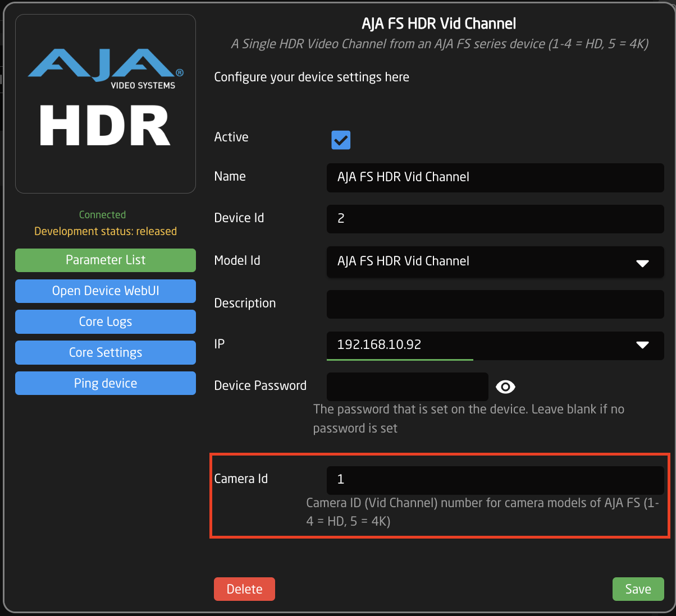
Task: Click the green Connected status label
Action: point(102,215)
